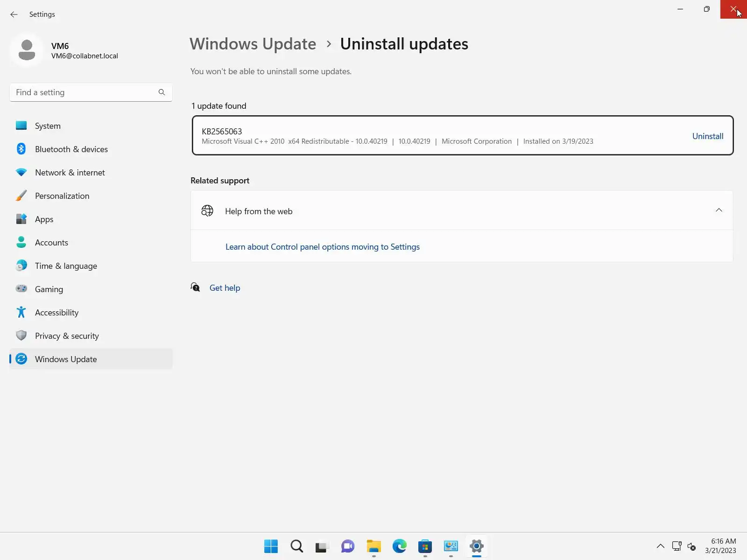The width and height of the screenshot is (747, 560).
Task: Show hidden icons in system tray
Action: (660, 546)
